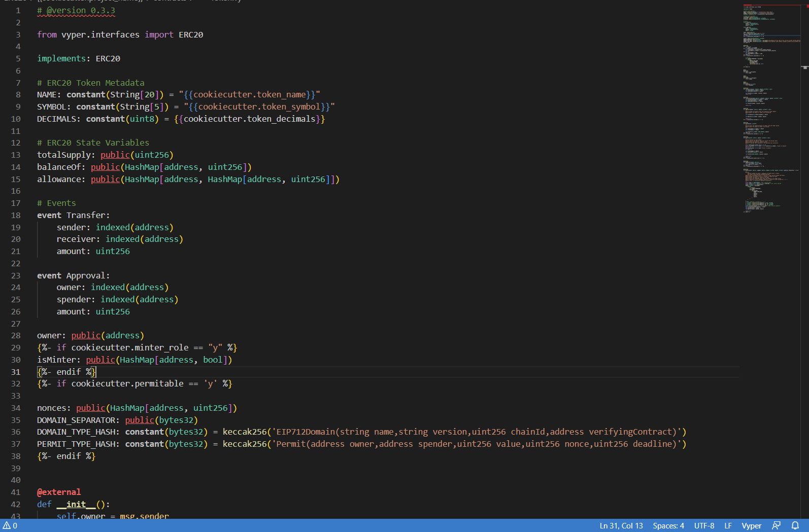Screen dimensions: 809x532
Task: Click '{%- endif %}' on line 38
Action: pos(66,456)
